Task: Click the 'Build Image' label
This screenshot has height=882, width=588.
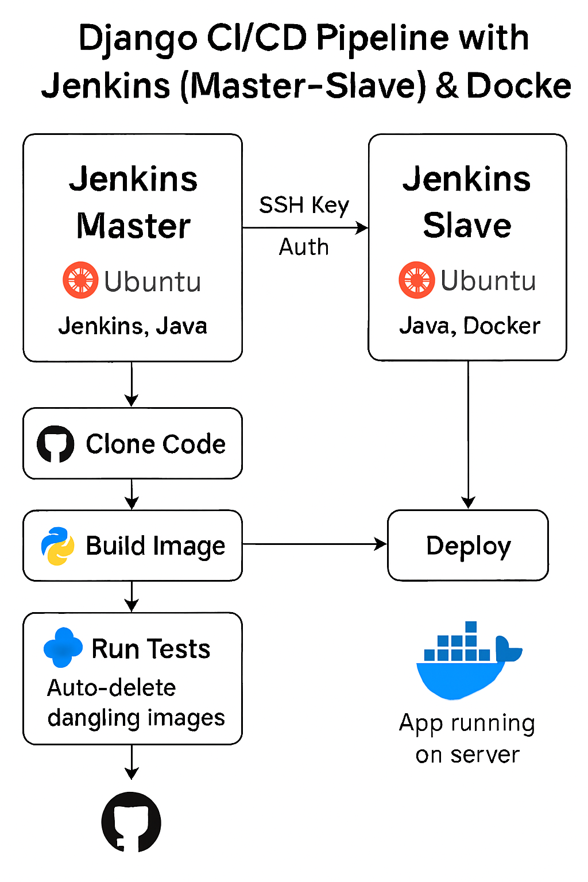Action: point(156,546)
